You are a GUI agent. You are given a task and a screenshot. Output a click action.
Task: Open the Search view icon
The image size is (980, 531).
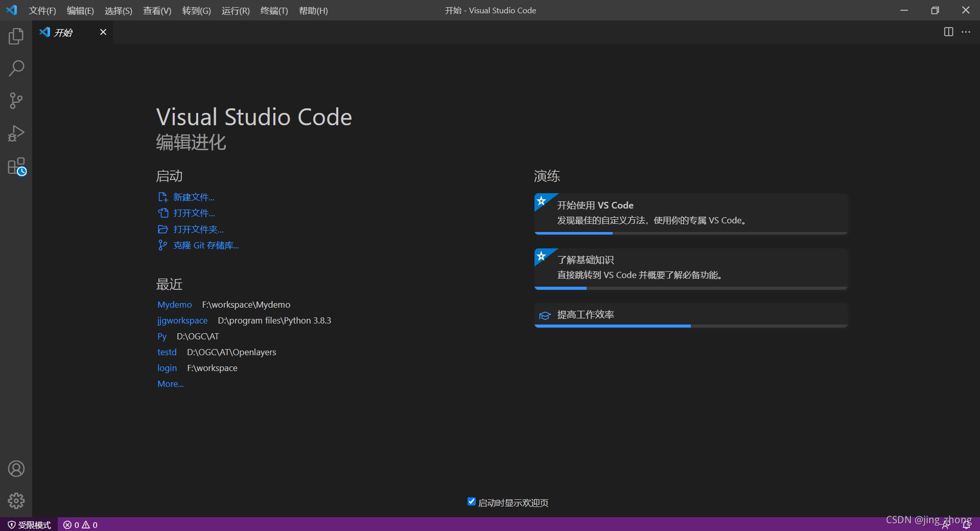16,68
